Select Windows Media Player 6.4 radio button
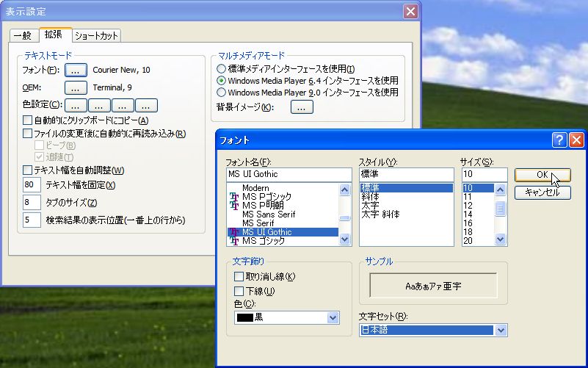 coord(221,81)
